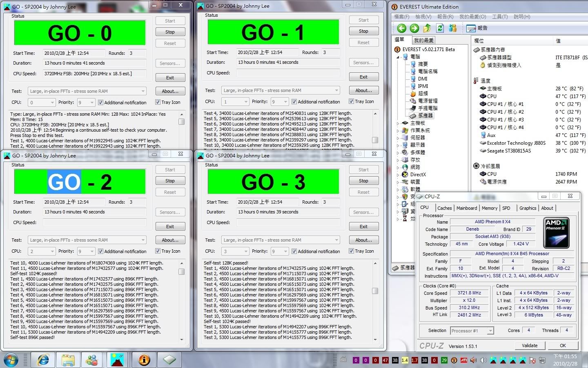Open Windows Explorer folder taskbar icon
The height and width of the screenshot is (368, 588).
pyautogui.click(x=68, y=360)
